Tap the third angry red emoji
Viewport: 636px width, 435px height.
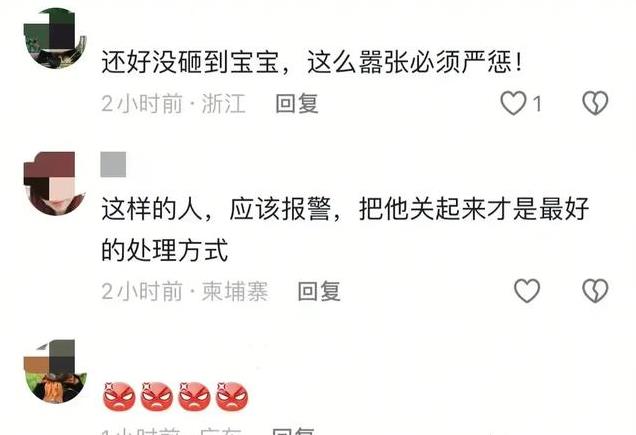point(194,396)
